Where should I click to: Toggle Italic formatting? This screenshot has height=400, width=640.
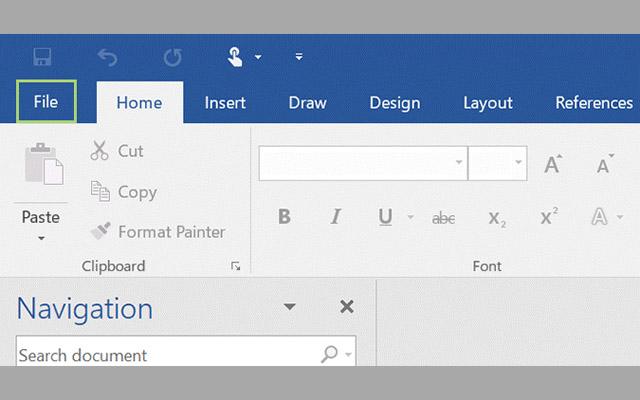(336, 217)
